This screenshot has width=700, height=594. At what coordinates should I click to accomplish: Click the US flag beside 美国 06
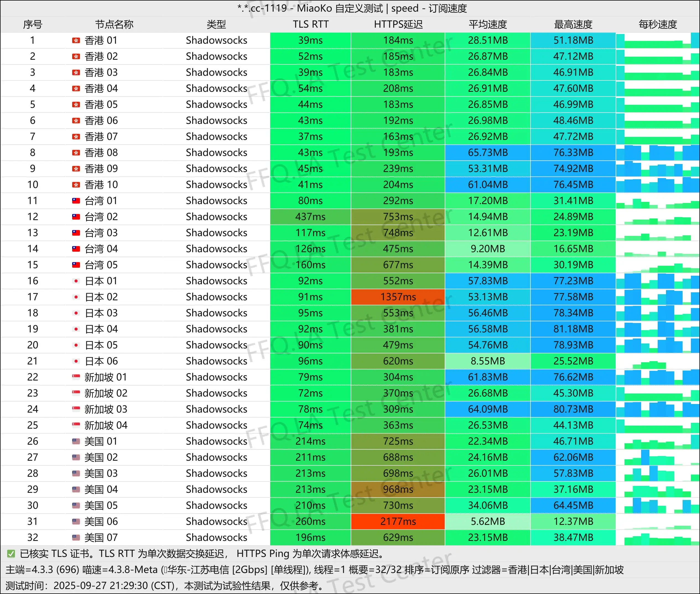(76, 522)
